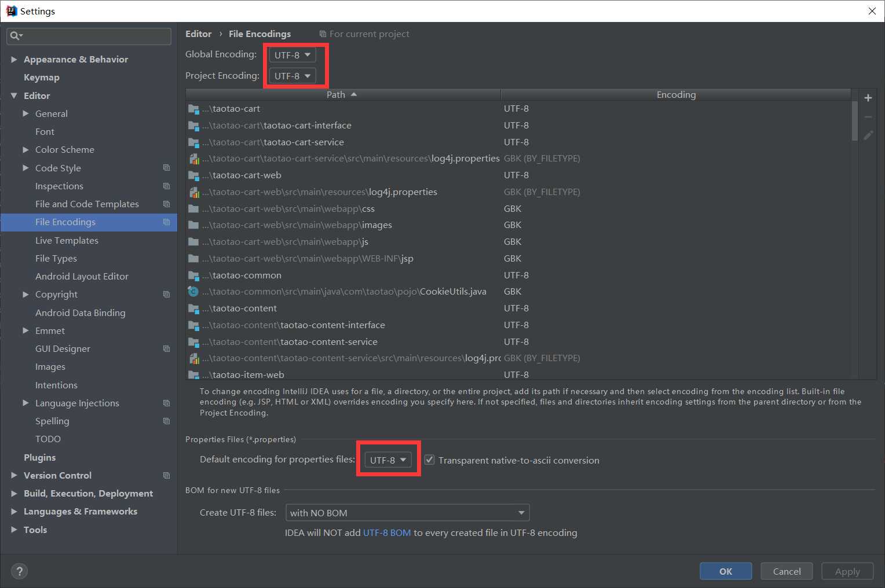Viewport: 885px width, 588px height.
Task: Click project-level icon next to Spelling
Action: point(166,421)
